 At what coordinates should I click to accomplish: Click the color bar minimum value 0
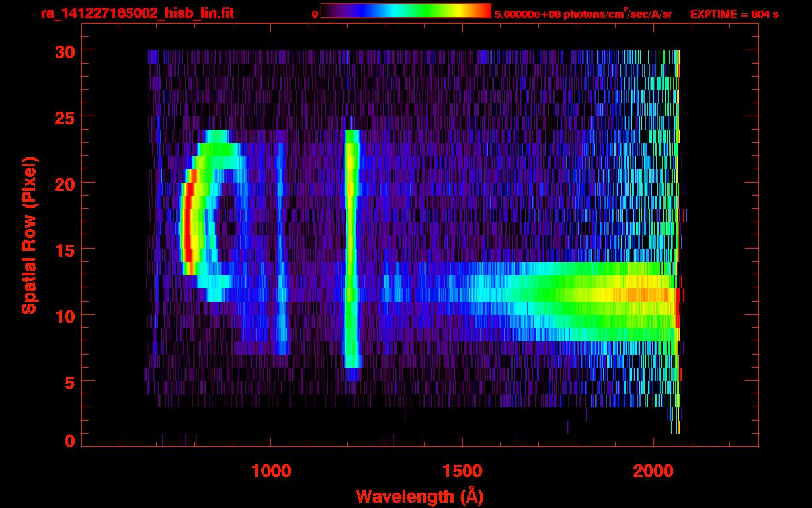pos(315,14)
